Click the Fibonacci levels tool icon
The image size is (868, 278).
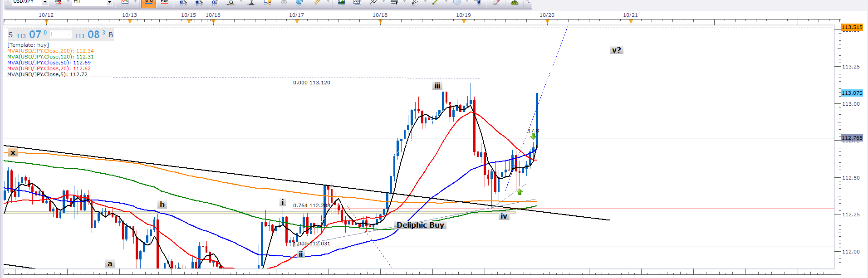[x=394, y=2]
